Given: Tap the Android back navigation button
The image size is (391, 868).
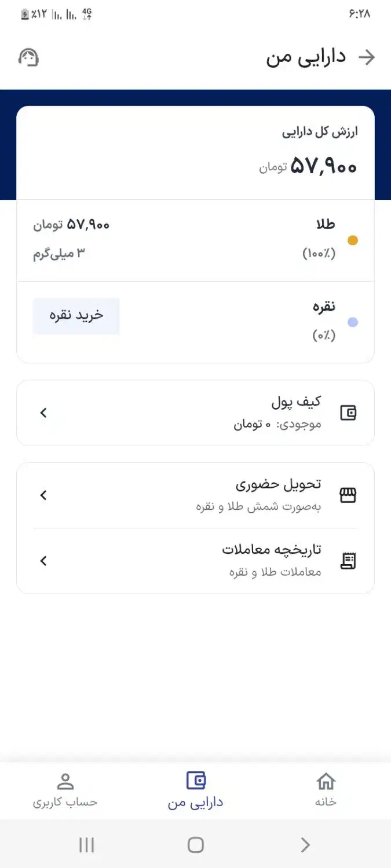Looking at the screenshot, I should [305, 845].
